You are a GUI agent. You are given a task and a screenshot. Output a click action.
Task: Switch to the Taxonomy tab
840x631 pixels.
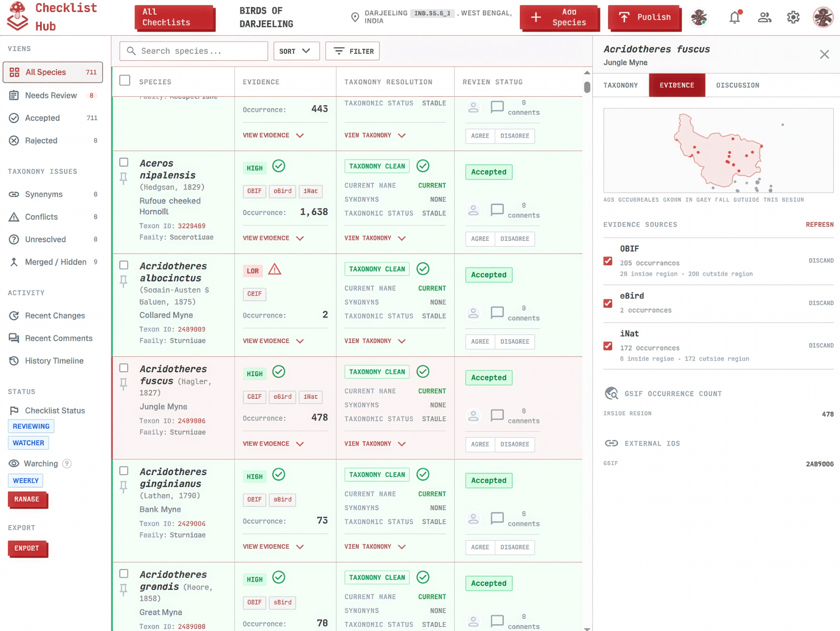pyautogui.click(x=621, y=85)
